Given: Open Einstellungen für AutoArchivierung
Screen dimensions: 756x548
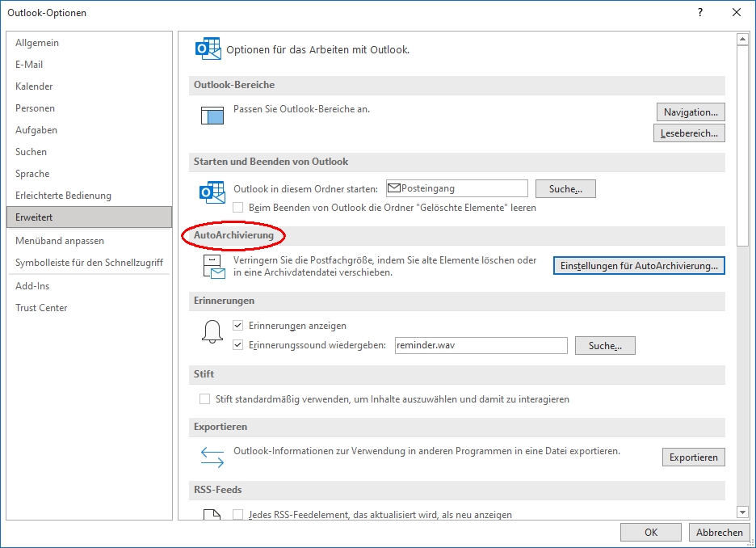Looking at the screenshot, I should click(639, 266).
